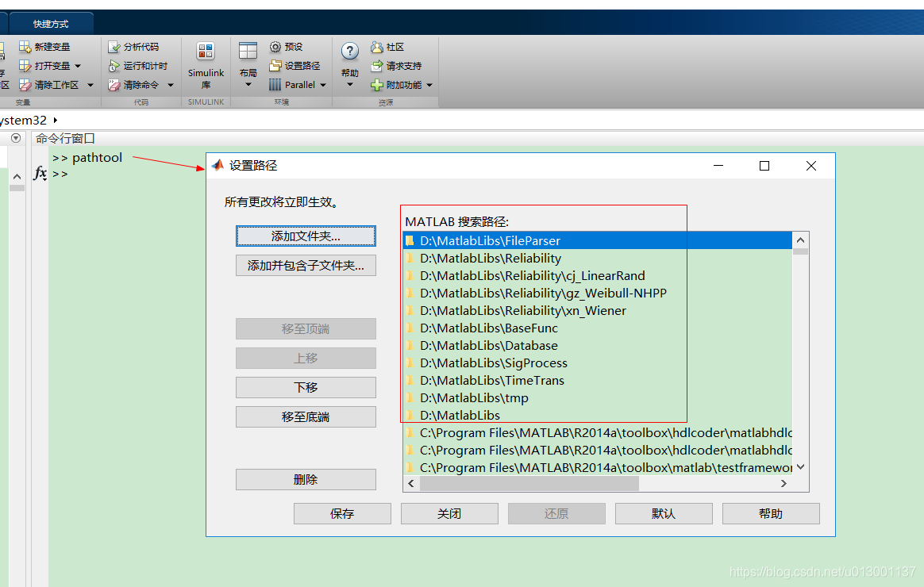Click Move Down (下移) button
The image size is (924, 587).
306,387
